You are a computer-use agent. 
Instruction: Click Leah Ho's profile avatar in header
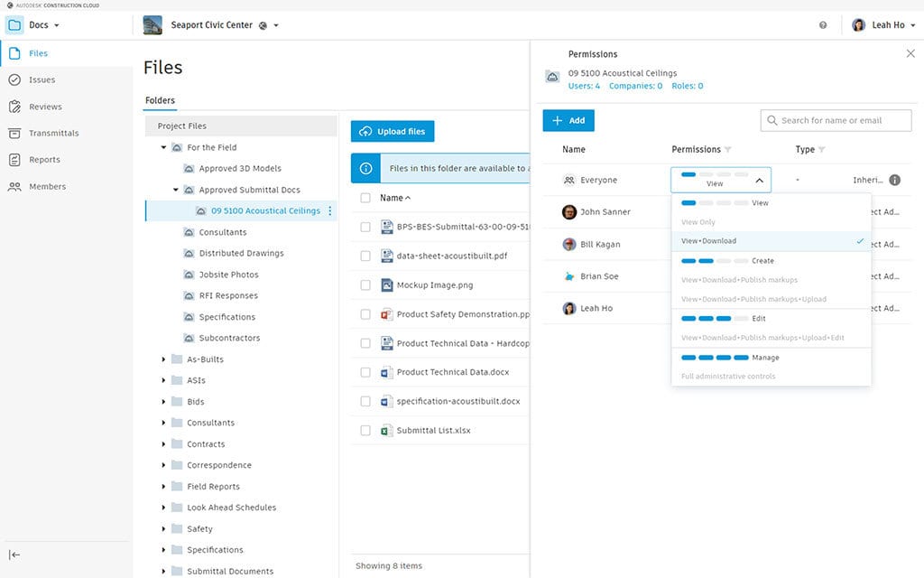coord(859,24)
